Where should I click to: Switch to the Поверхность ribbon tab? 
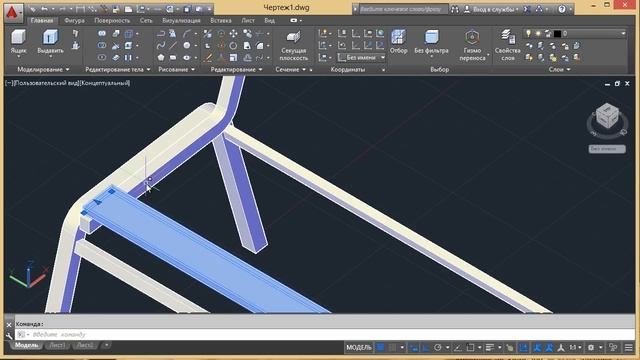[112, 20]
